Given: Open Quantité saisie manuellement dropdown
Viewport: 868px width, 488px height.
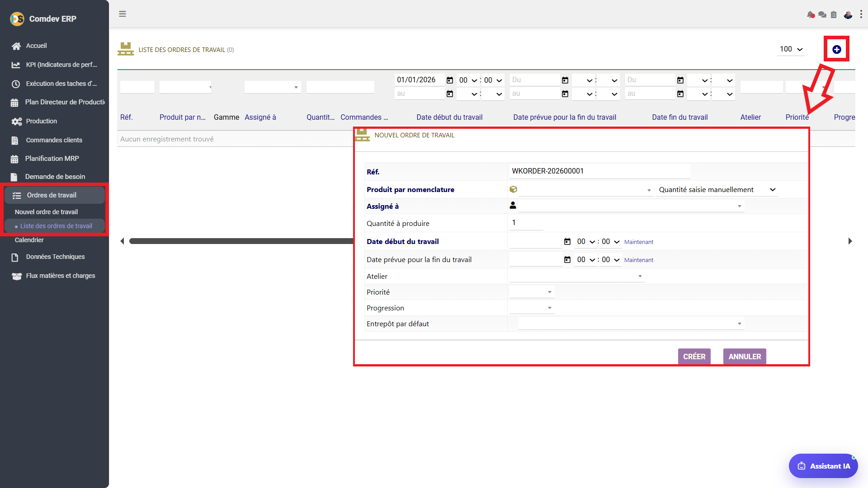Looking at the screenshot, I should (x=717, y=190).
